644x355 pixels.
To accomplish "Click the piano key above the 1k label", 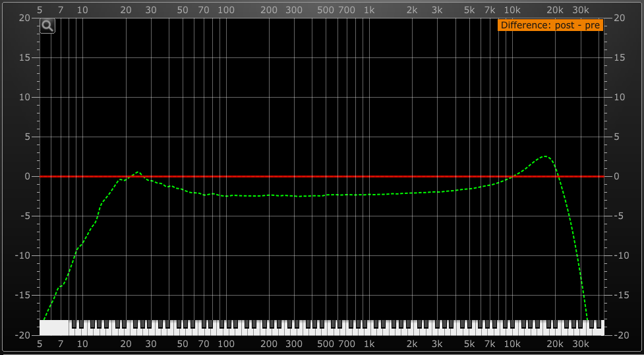I will click(369, 327).
